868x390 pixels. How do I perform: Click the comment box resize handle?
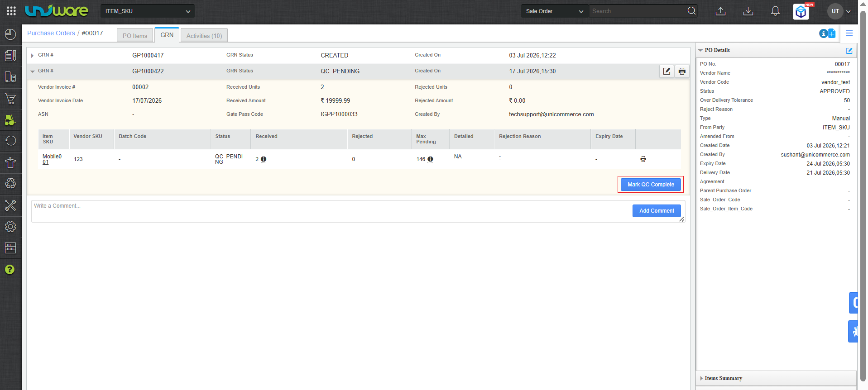coord(682,219)
